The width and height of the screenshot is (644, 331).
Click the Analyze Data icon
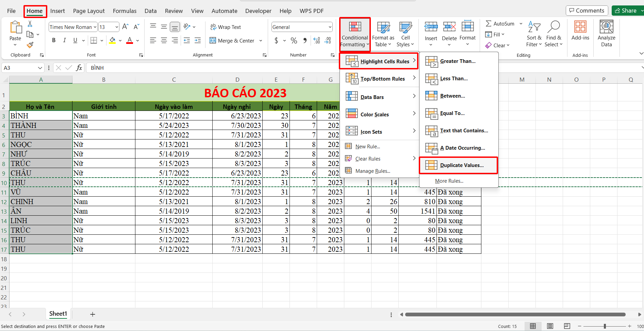606,33
